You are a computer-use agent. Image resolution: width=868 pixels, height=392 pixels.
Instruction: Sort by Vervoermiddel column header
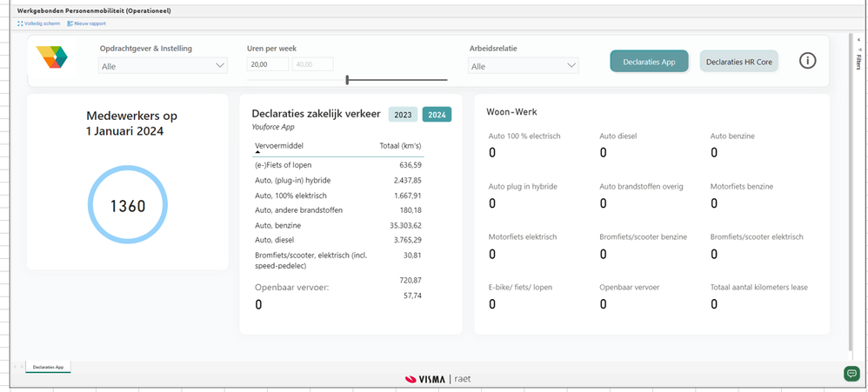(279, 145)
